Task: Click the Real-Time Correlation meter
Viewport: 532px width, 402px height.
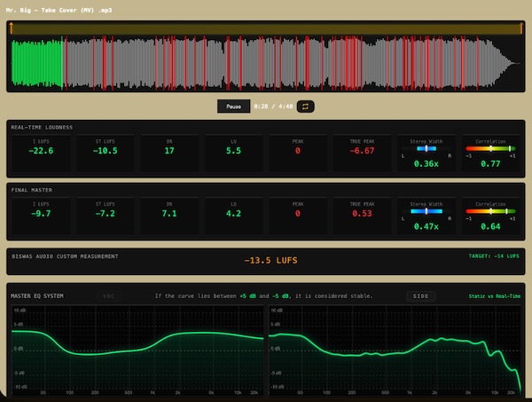Action: click(490, 149)
